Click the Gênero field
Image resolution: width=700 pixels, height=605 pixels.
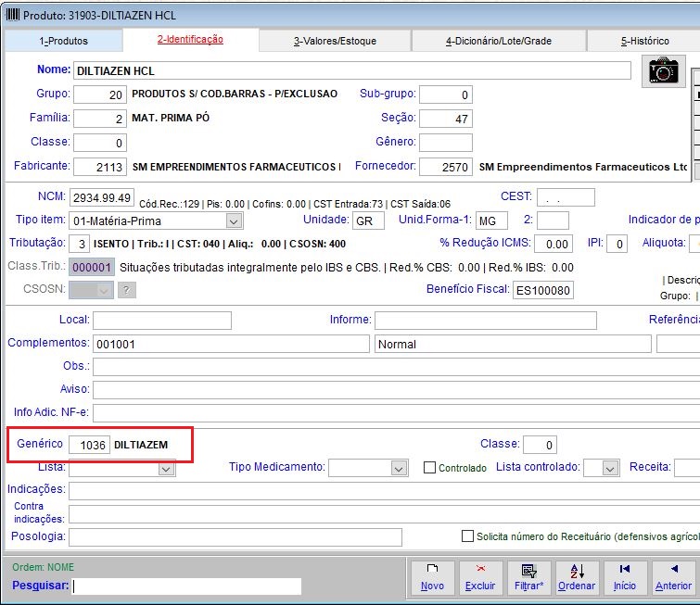[446, 143]
